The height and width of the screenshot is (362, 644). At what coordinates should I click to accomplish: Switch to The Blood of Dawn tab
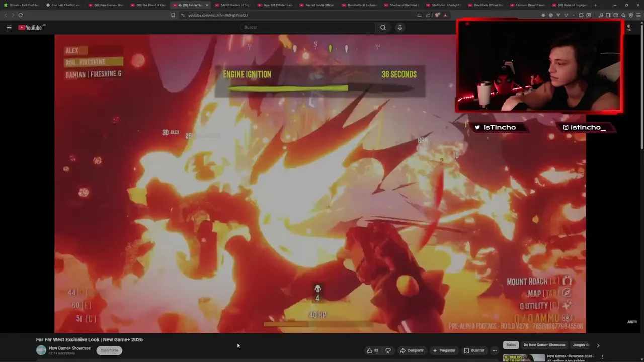click(x=148, y=5)
